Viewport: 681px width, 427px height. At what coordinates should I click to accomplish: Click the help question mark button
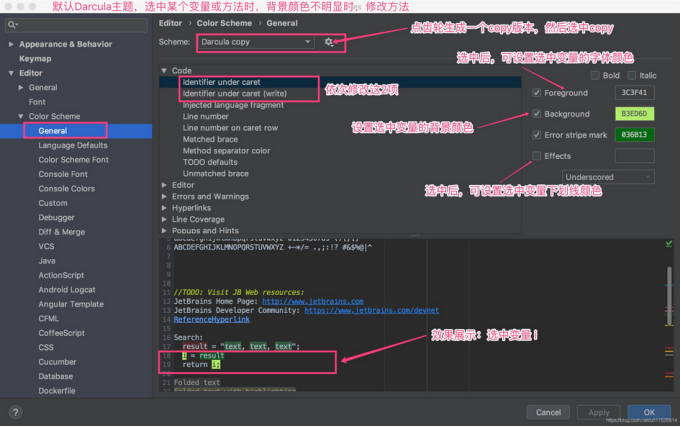coord(15,412)
